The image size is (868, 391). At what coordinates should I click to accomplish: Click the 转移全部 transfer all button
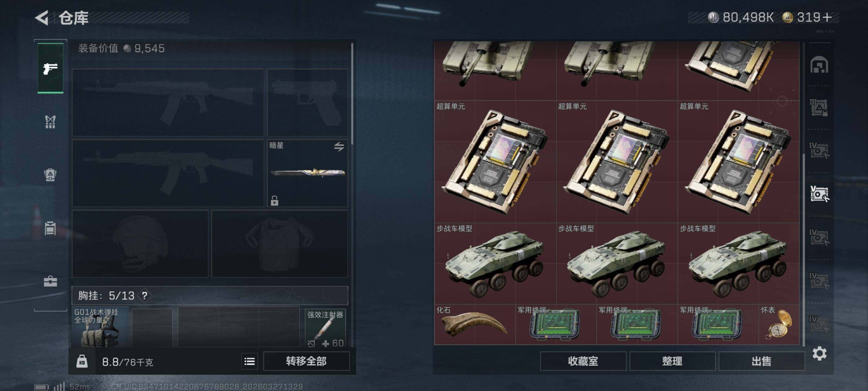[306, 361]
